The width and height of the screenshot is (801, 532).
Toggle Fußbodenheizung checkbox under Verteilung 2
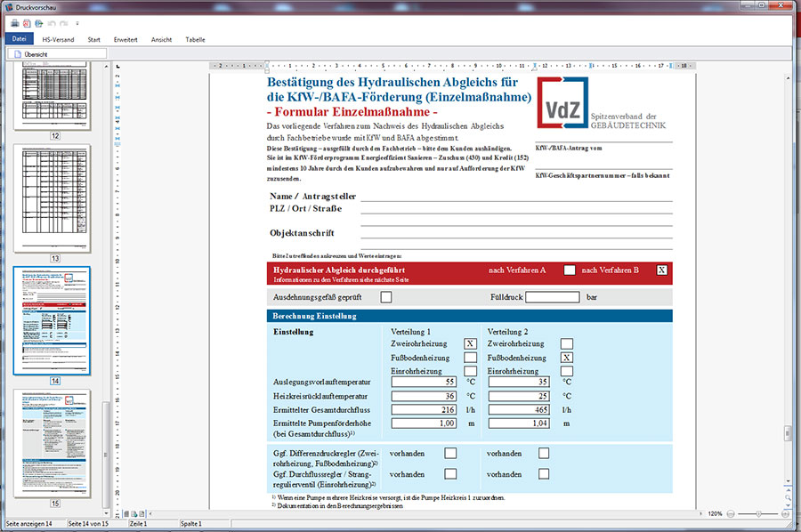[567, 358]
